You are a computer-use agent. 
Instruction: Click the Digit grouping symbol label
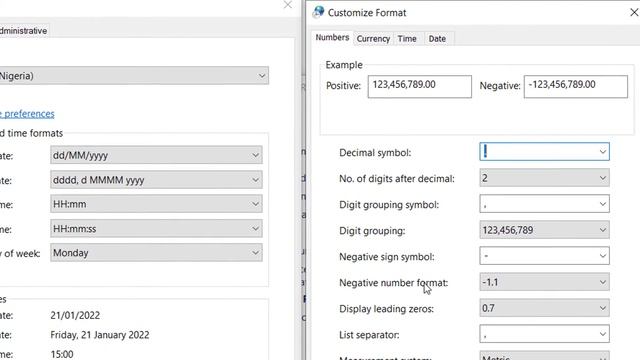pos(389,205)
